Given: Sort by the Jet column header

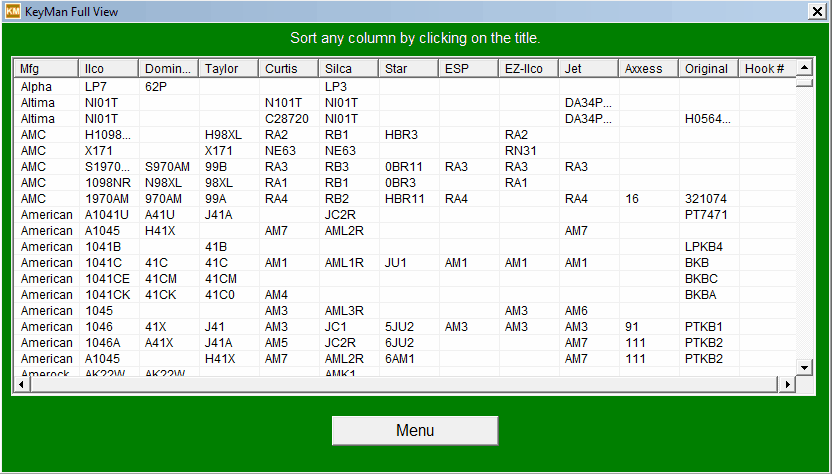Looking at the screenshot, I should tap(588, 68).
